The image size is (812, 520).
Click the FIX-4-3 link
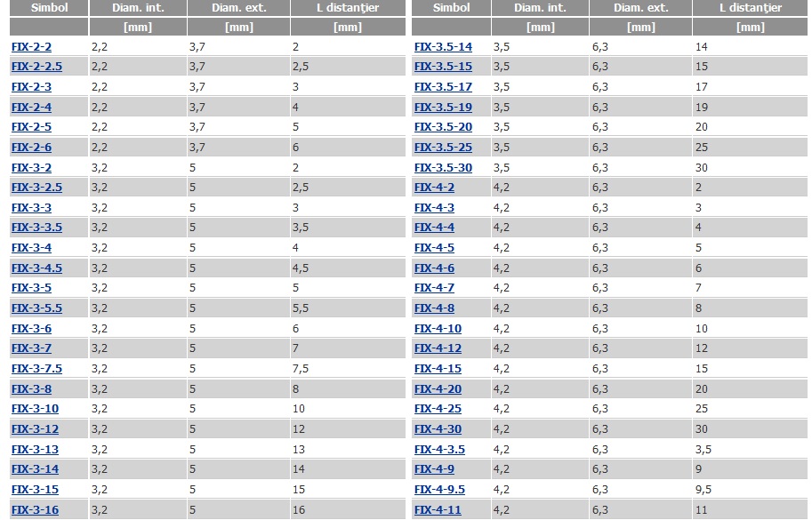(435, 207)
